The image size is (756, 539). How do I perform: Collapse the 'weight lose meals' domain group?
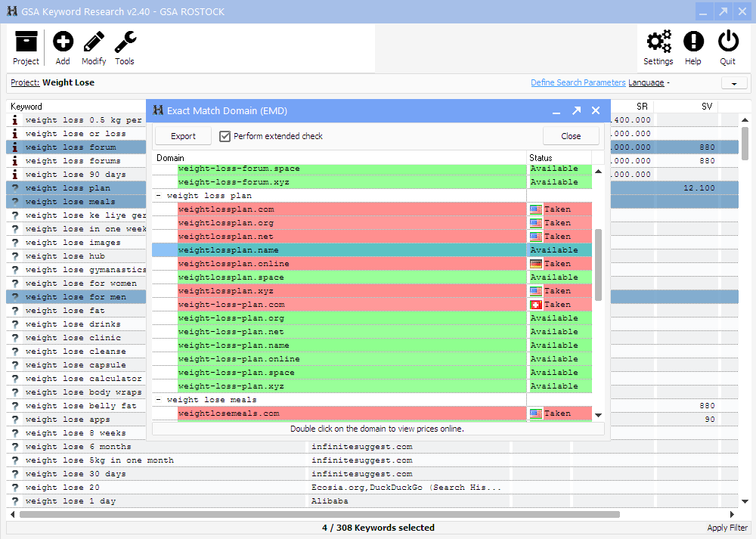pyautogui.click(x=159, y=400)
